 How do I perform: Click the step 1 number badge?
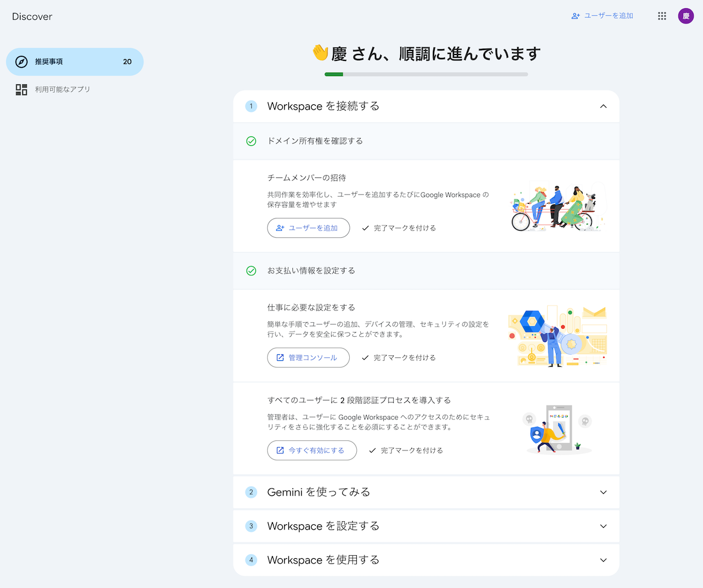[251, 106]
